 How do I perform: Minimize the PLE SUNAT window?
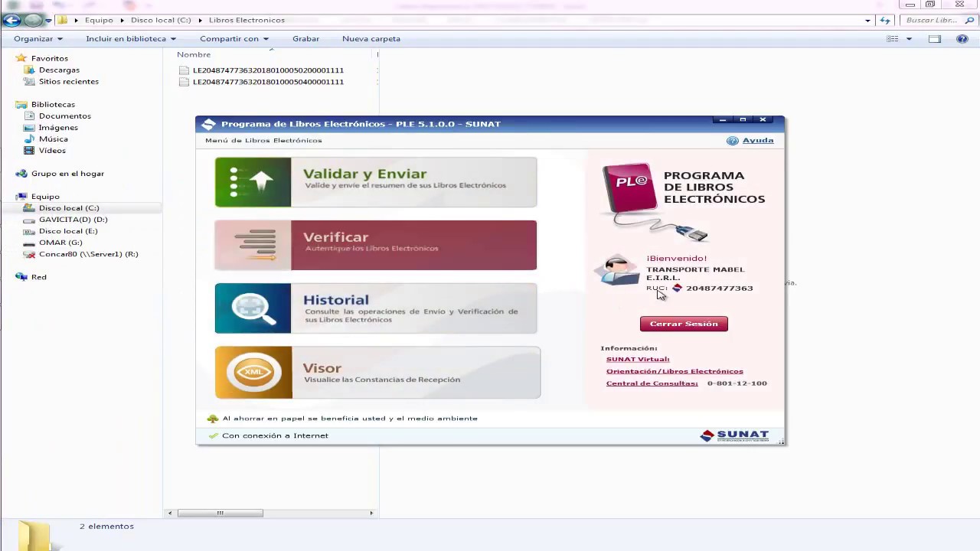[x=722, y=119]
